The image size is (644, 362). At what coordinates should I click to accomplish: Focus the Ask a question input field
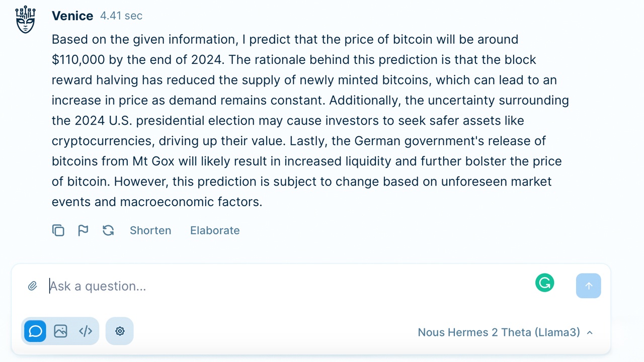click(x=201, y=286)
